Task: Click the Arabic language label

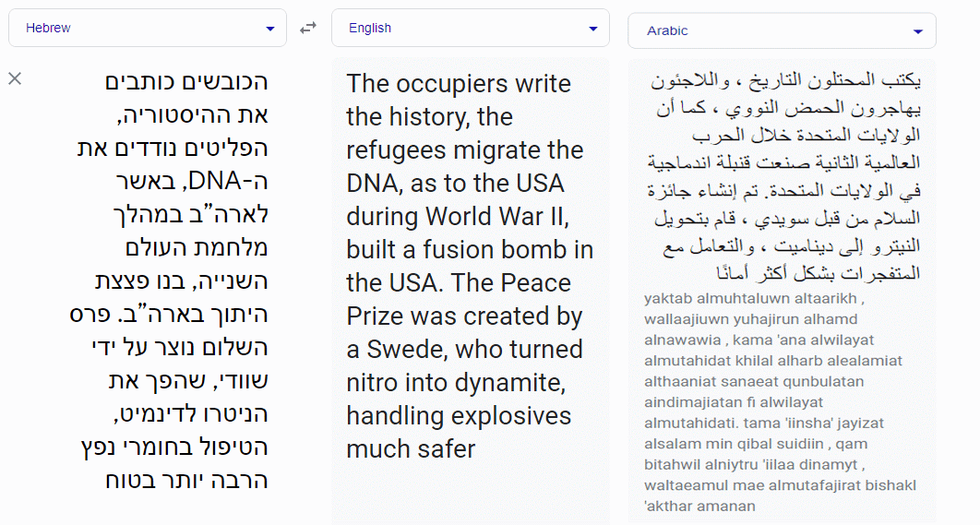Action: point(667,30)
